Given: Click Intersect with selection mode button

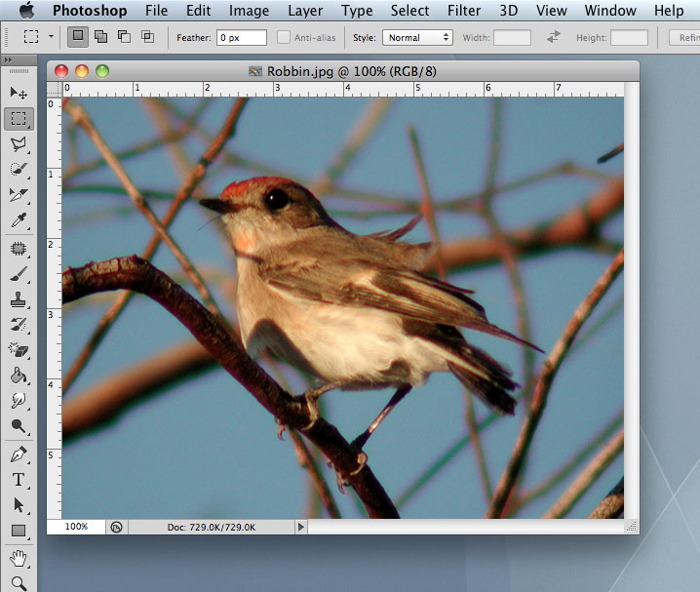Looking at the screenshot, I should [x=147, y=37].
